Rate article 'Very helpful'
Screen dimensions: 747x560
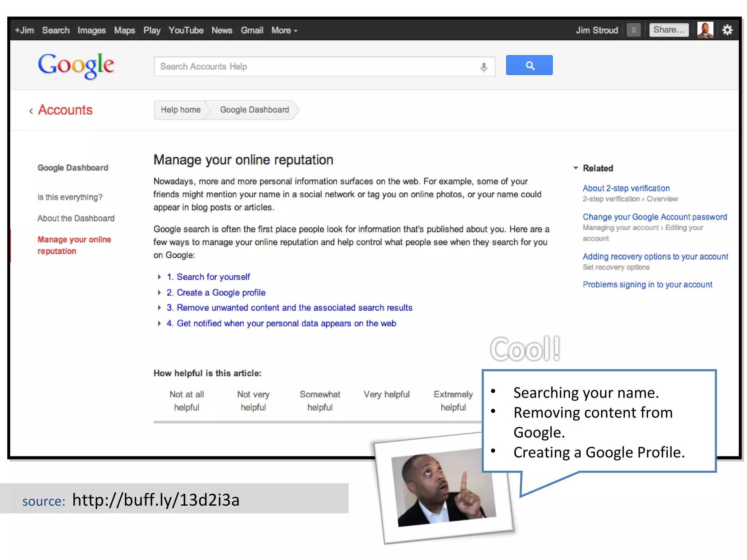point(387,394)
